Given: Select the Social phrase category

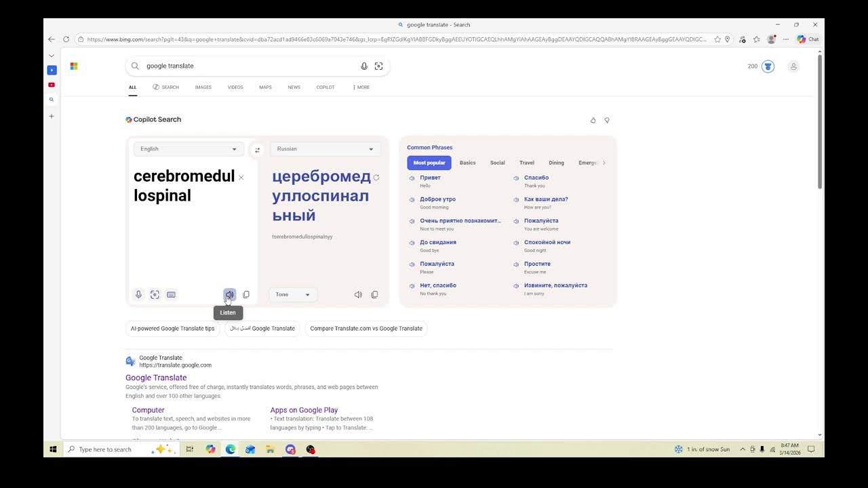Looking at the screenshot, I should click(498, 163).
